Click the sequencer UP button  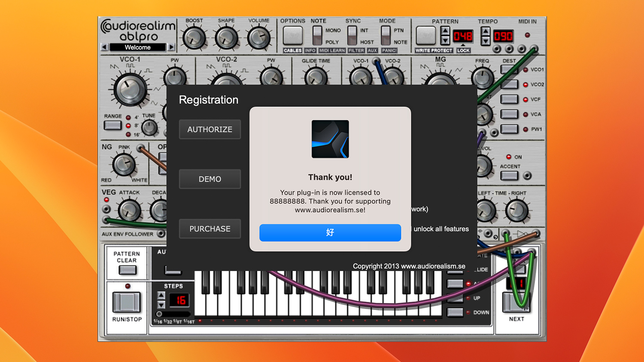coord(455,298)
